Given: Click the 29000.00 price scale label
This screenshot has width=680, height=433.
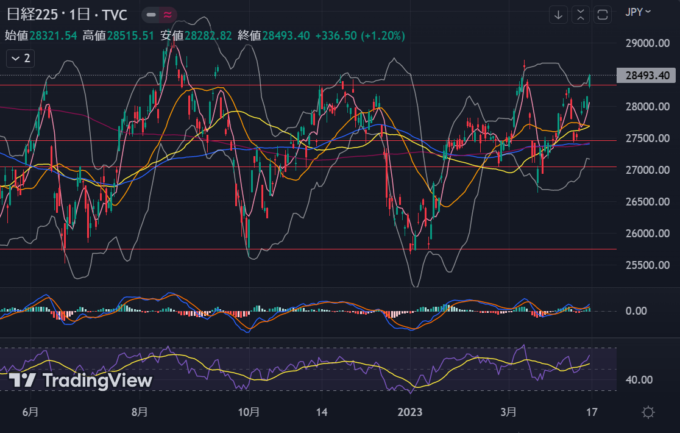Looking at the screenshot, I should [648, 43].
